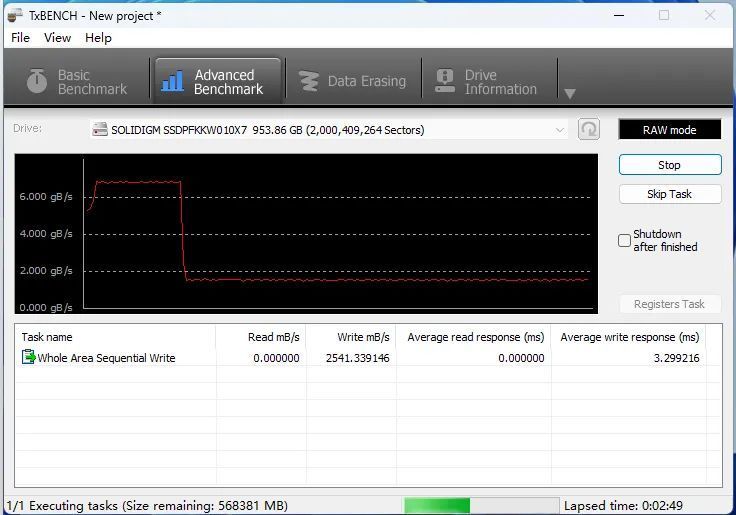This screenshot has height=515, width=736.
Task: Click the Skip Task button
Action: click(x=670, y=194)
